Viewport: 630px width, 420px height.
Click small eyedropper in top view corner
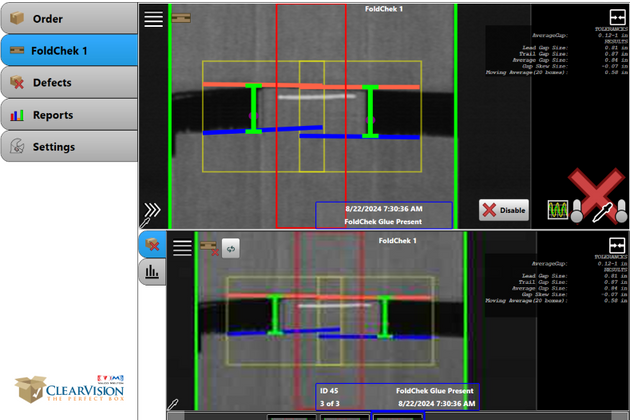pos(145,223)
